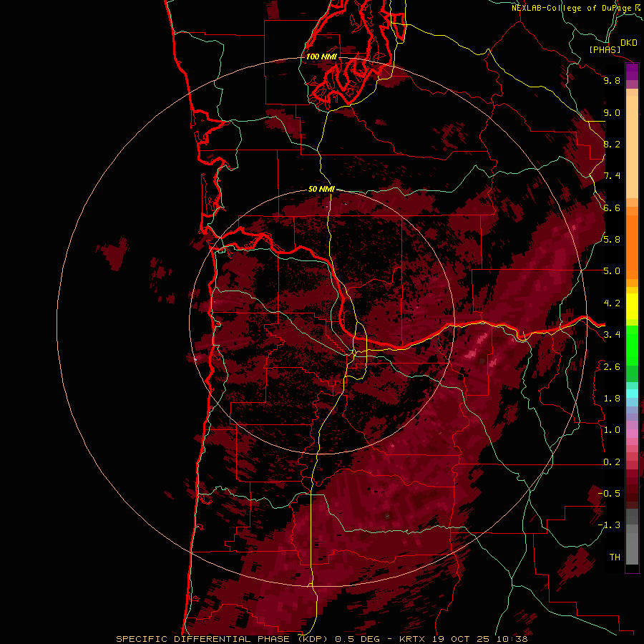Click the 1.0 legend value
The height and width of the screenshot is (644, 644).
point(612,430)
